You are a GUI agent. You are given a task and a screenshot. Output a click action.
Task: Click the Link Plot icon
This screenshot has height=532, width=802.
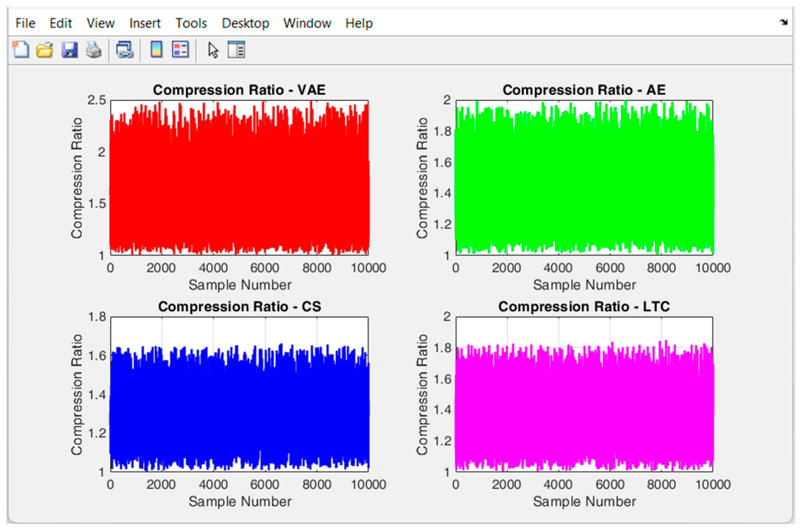tap(124, 50)
